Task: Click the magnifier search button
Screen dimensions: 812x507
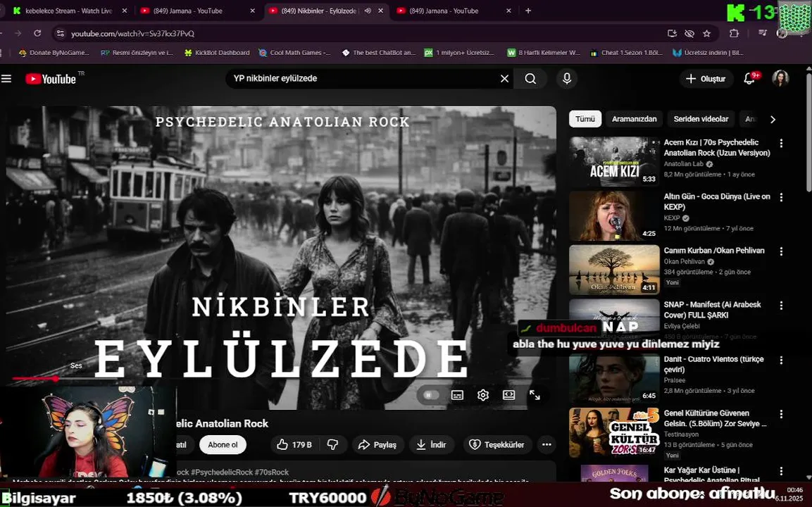Action: 530,79
